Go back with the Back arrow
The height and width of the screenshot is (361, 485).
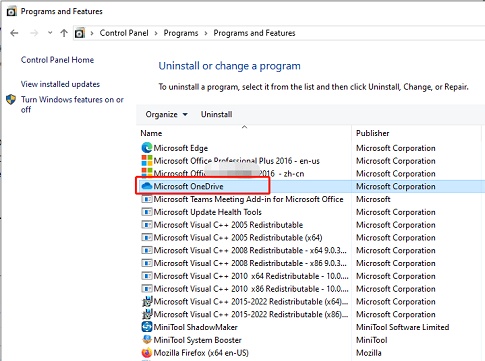(14, 33)
